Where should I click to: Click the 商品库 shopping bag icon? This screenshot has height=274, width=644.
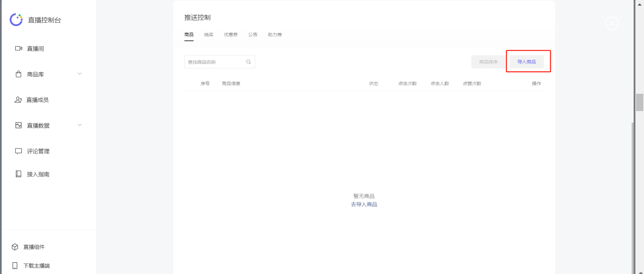point(19,74)
